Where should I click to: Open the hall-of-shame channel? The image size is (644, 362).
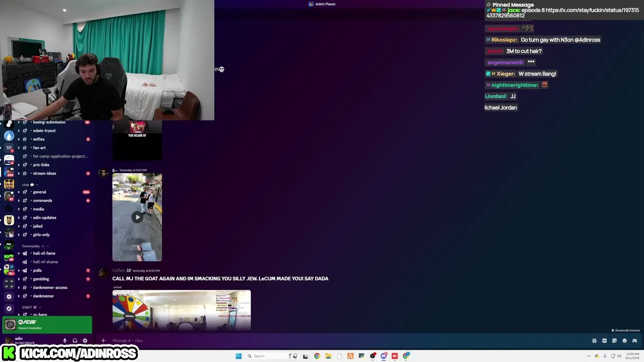pos(45,262)
